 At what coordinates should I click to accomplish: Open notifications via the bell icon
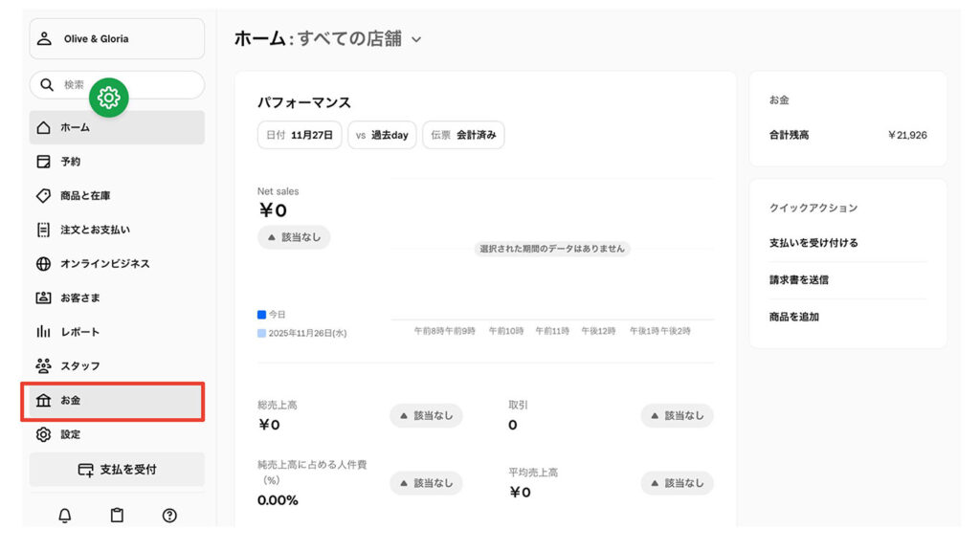pyautogui.click(x=63, y=516)
